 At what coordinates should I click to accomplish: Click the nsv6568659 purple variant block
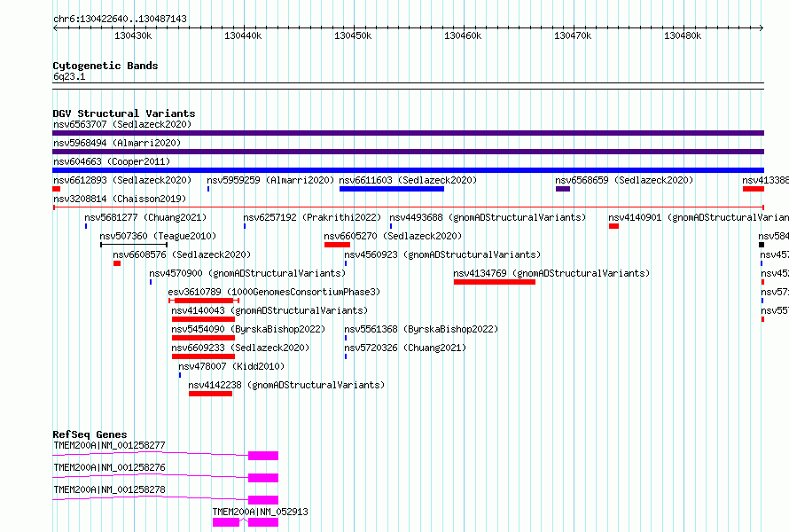click(x=563, y=189)
